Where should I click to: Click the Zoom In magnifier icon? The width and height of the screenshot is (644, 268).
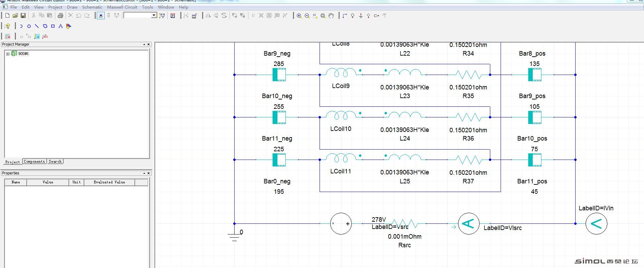click(299, 16)
